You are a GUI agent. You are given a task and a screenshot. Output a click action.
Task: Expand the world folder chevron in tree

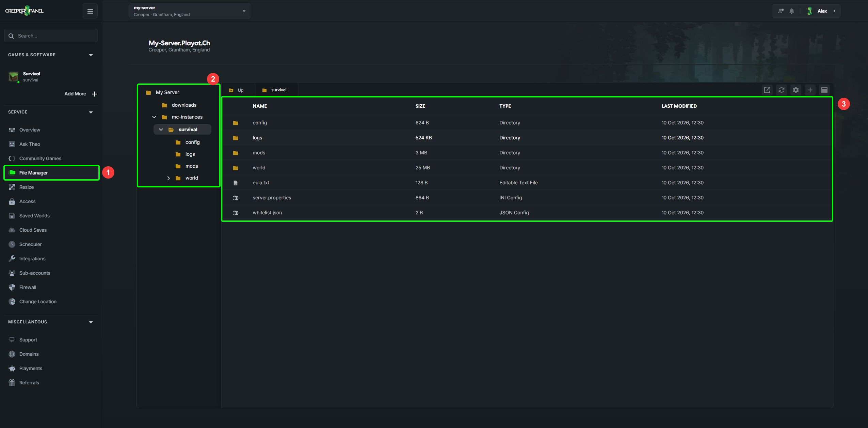coord(168,178)
